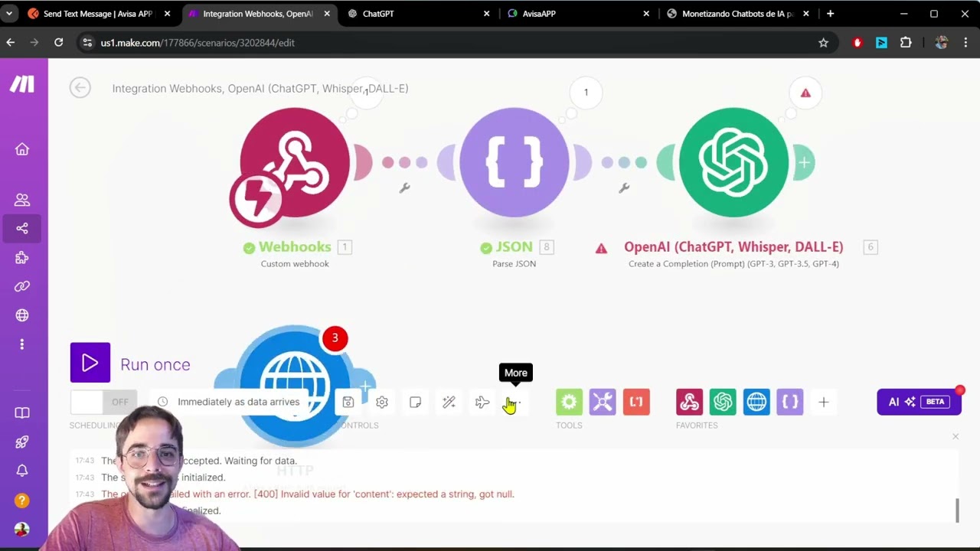Open the Make logo home link
Image resolution: width=980 pixels, height=551 pixels.
[x=22, y=84]
